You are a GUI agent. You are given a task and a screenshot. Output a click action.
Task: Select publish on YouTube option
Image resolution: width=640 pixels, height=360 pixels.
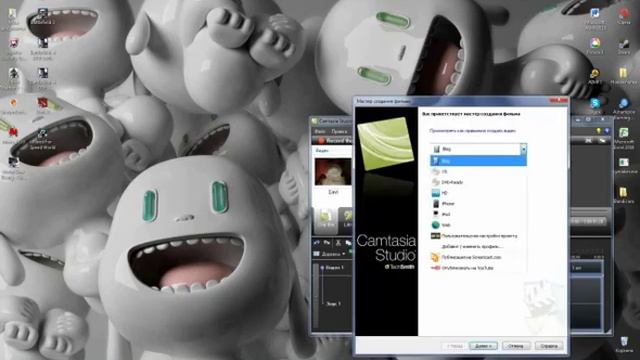[x=478, y=268]
